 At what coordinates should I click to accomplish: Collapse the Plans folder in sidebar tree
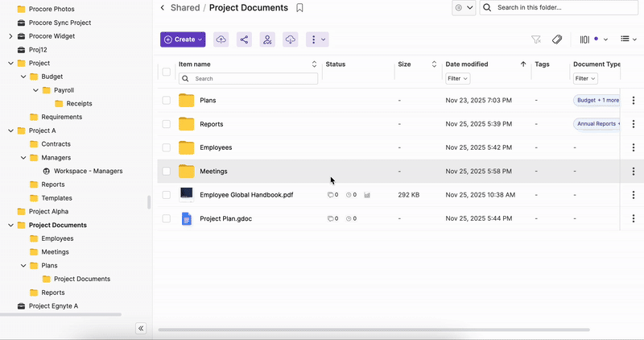(23, 266)
